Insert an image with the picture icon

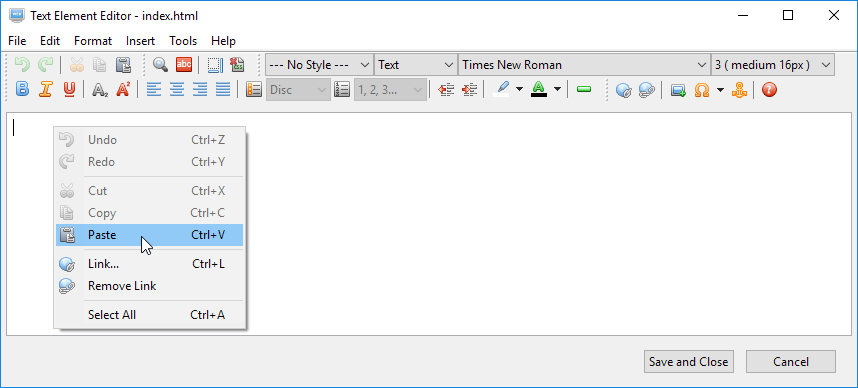click(678, 89)
